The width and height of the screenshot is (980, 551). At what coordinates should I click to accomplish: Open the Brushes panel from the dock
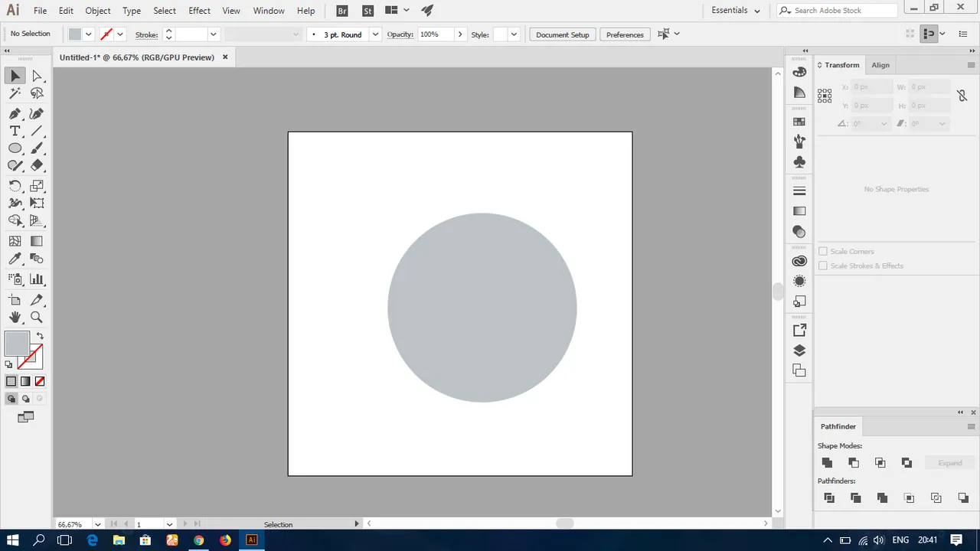[799, 142]
